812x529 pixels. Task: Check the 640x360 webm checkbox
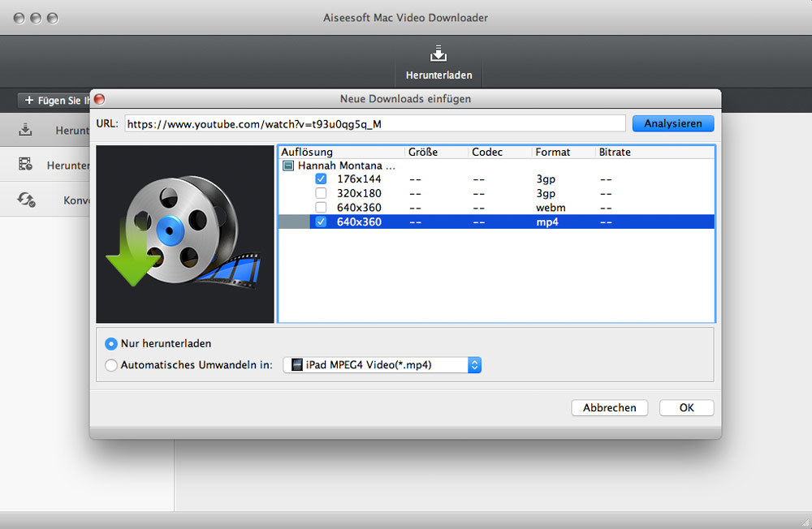pyautogui.click(x=321, y=208)
